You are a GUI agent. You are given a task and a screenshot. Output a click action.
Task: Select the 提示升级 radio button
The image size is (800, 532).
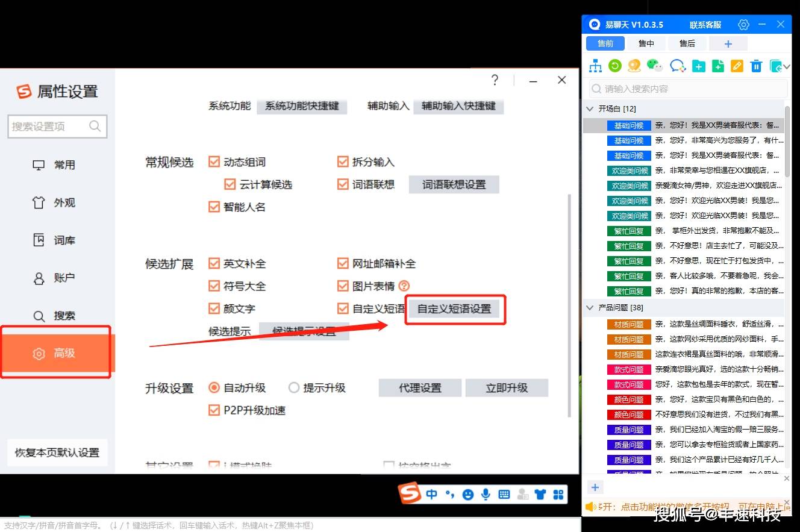pyautogui.click(x=293, y=387)
